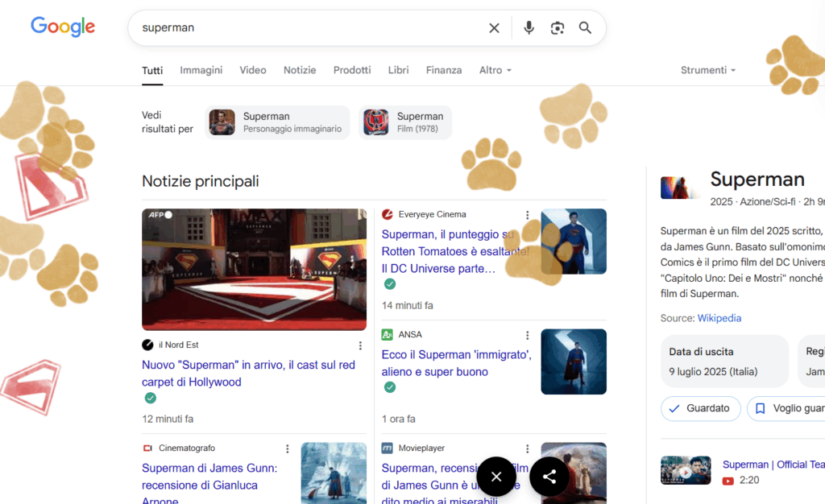Screen dimensions: 825x504
Task: Click the round share button
Action: pos(549,477)
